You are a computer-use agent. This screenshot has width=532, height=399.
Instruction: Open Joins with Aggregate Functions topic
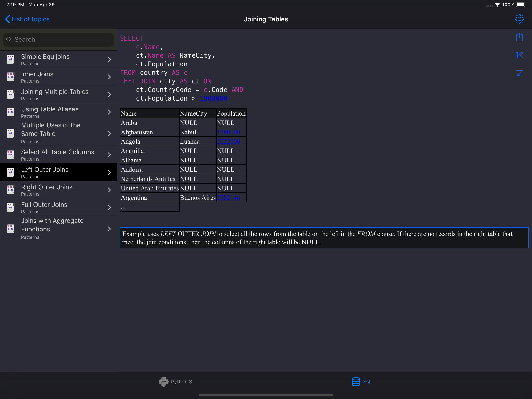pyautogui.click(x=52, y=228)
